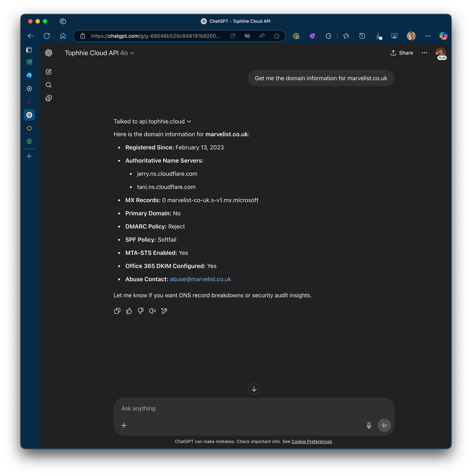Start a screenshot capture from toolbar
Image resolution: width=472 pixels, height=476 pixels.
pos(394,36)
